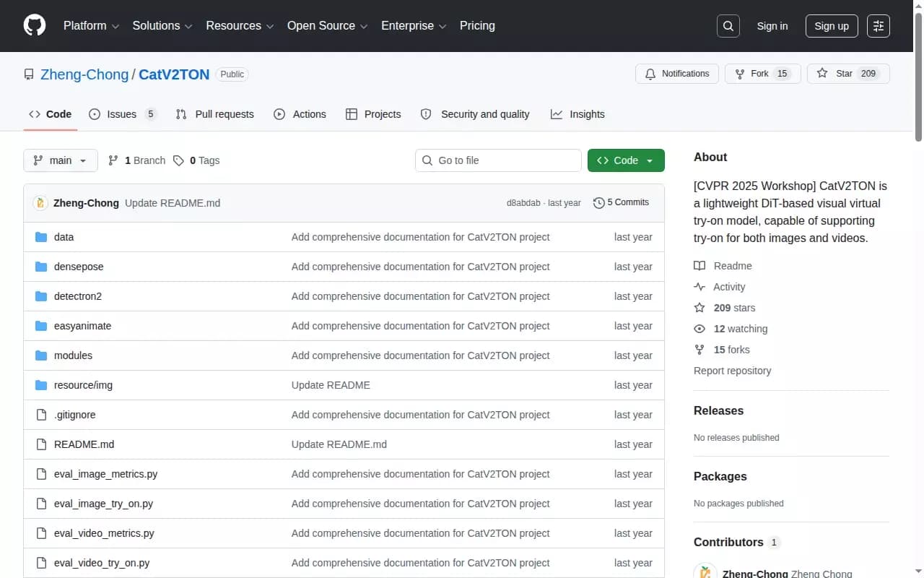Open commit hash d8abdab
The image size is (924, 578).
coord(523,203)
